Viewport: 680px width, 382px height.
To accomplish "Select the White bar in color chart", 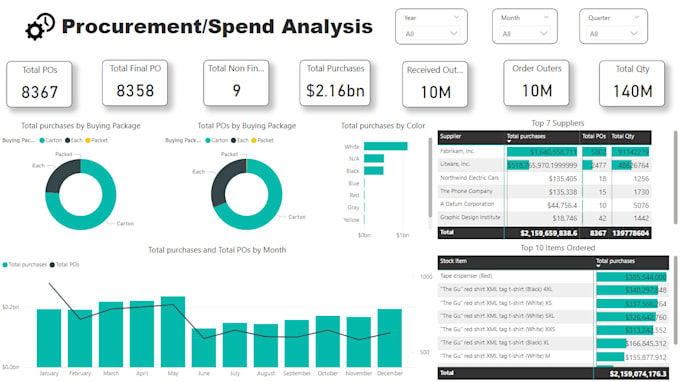I will [386, 146].
